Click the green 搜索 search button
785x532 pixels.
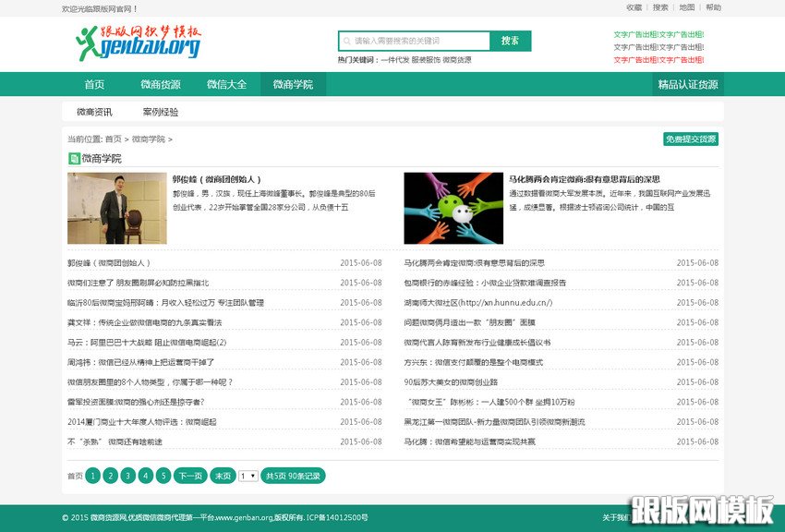511,41
